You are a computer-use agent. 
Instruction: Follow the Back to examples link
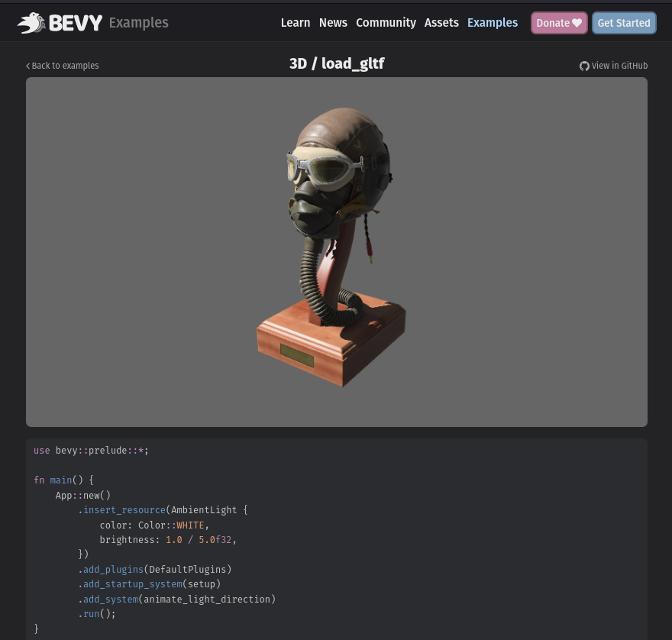[x=65, y=66]
